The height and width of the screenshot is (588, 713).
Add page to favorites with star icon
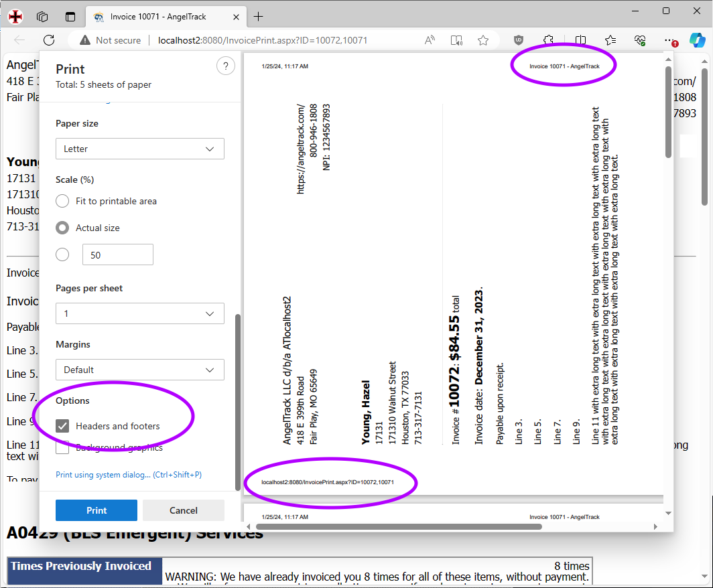[x=483, y=40]
